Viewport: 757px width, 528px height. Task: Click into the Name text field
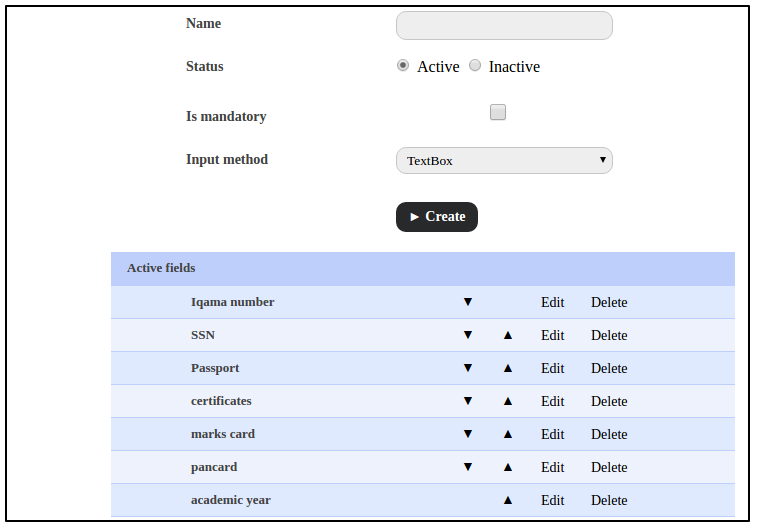click(504, 26)
